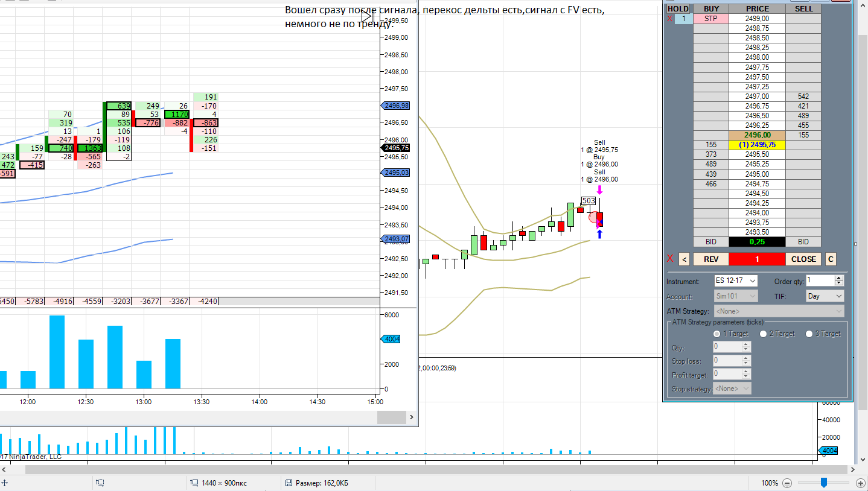Click the ATM Qty spinner field

[732, 347]
